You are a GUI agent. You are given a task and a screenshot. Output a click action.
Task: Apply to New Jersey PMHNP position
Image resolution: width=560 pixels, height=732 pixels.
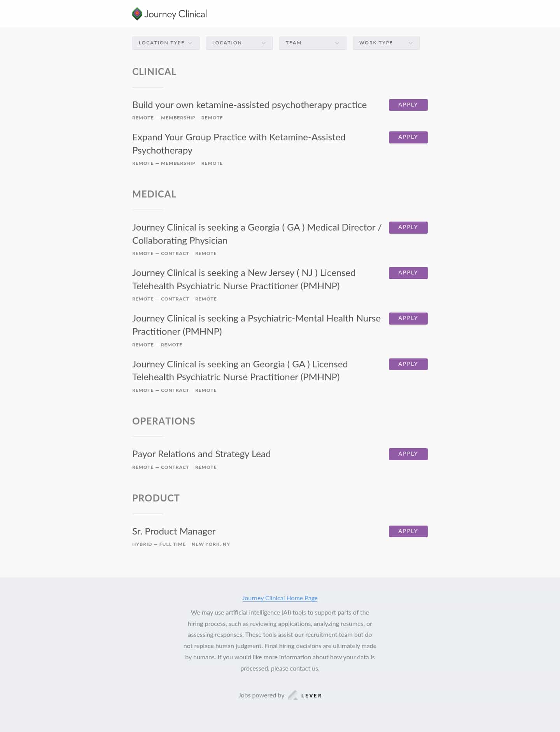click(x=408, y=273)
